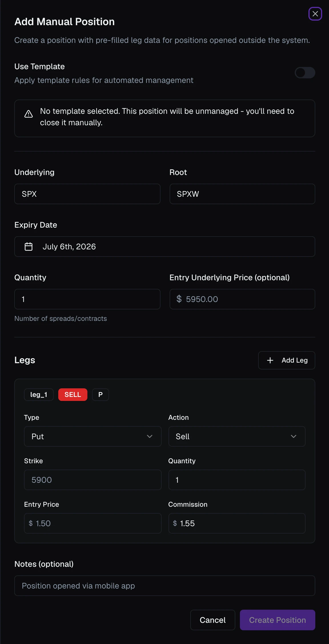Click the calendar icon in Expiry Date
Viewport: 329px width, 644px height.
tap(29, 247)
